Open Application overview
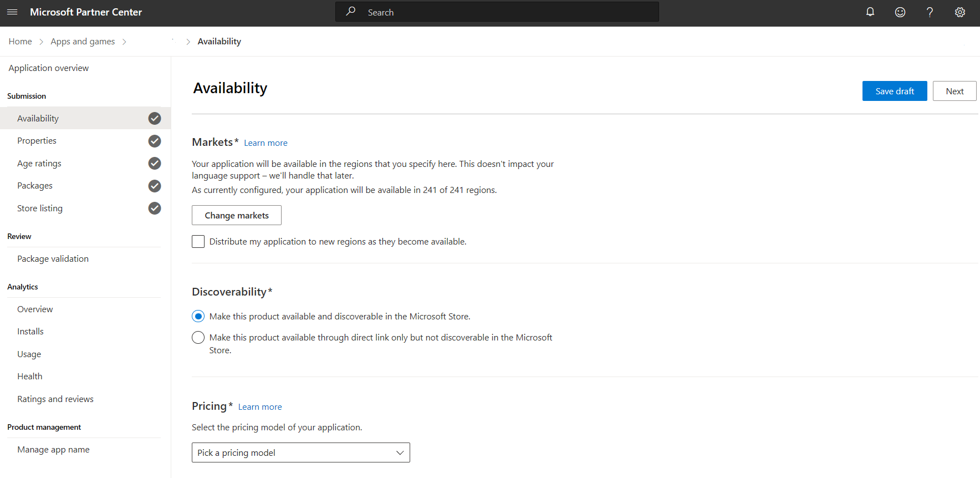Image resolution: width=980 pixels, height=478 pixels. click(49, 68)
